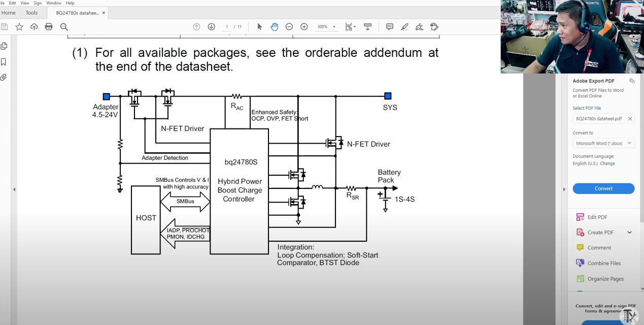The image size is (644, 325).
Task: Expand the Create PDF options
Action: 630,233
